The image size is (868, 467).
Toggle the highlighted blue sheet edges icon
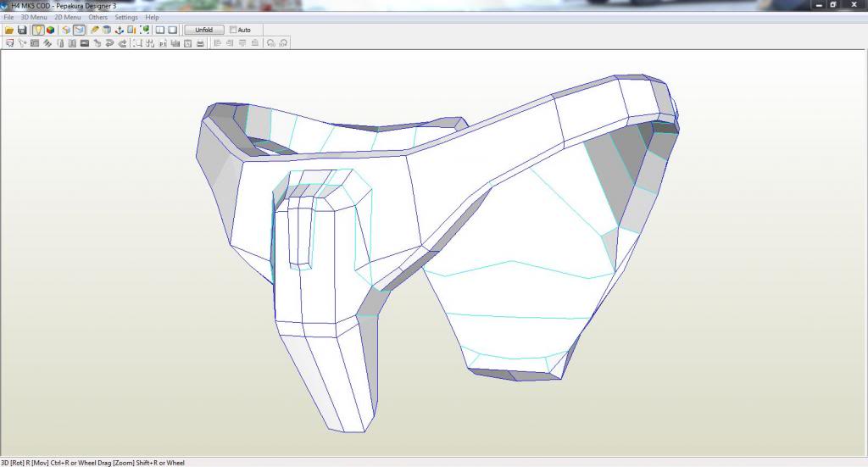pyautogui.click(x=79, y=30)
